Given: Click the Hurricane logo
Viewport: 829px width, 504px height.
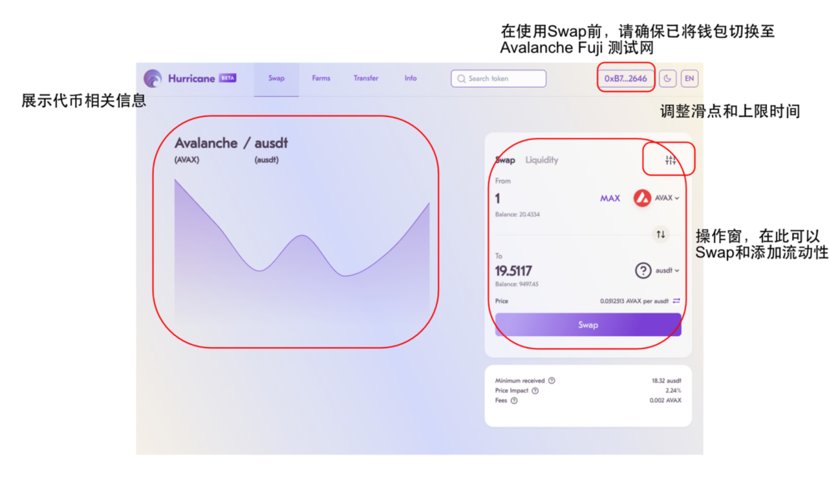Looking at the screenshot, I should pos(153,78).
